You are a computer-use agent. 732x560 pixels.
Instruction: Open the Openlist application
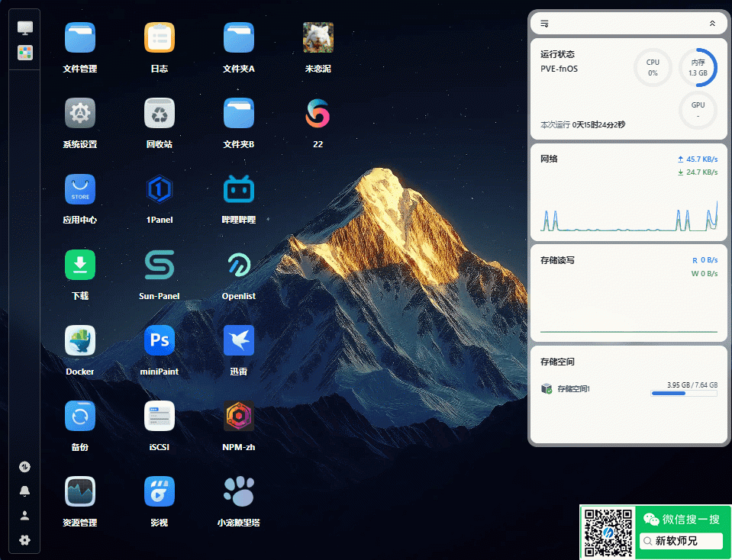point(239,265)
